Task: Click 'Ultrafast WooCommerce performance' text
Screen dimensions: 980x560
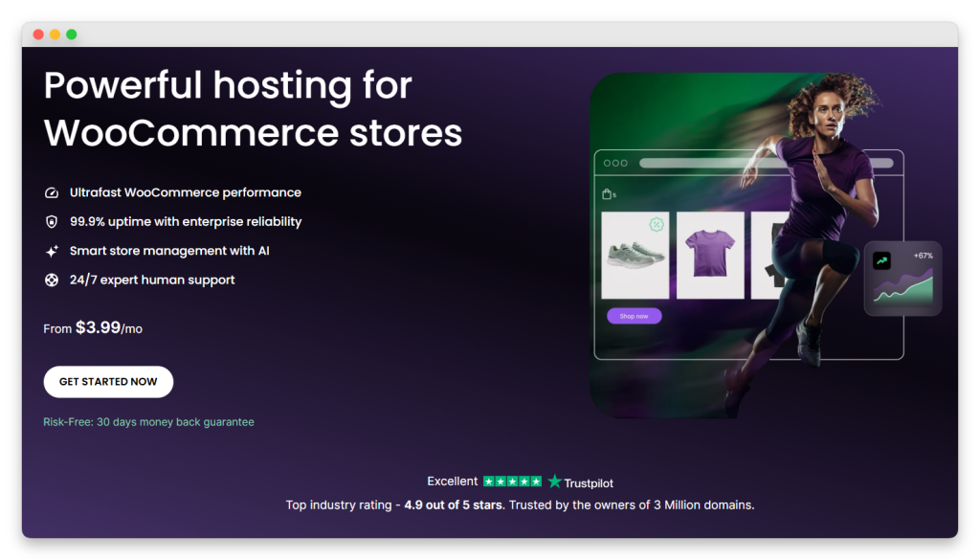Action: pyautogui.click(x=186, y=192)
